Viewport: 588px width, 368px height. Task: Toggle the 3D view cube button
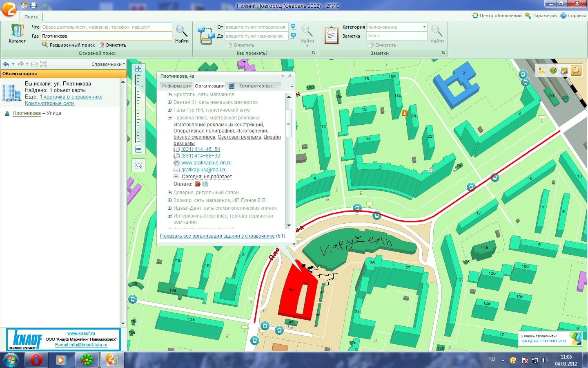point(576,70)
